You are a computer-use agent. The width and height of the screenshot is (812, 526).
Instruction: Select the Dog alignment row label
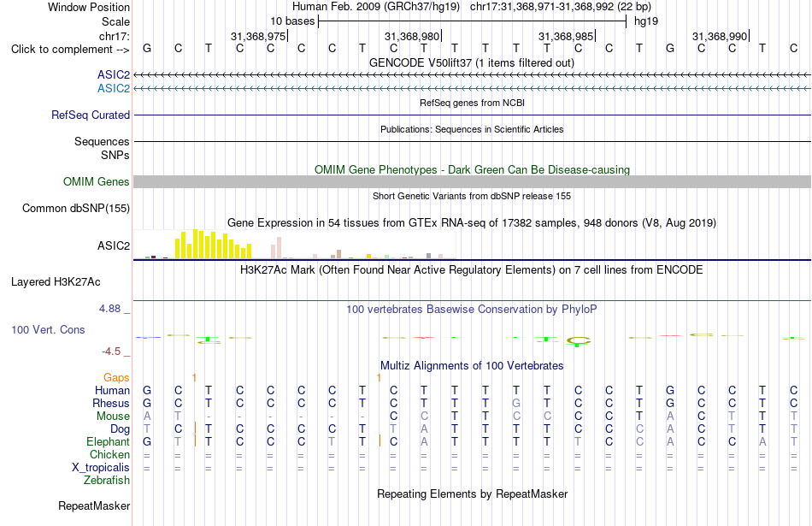pos(120,429)
